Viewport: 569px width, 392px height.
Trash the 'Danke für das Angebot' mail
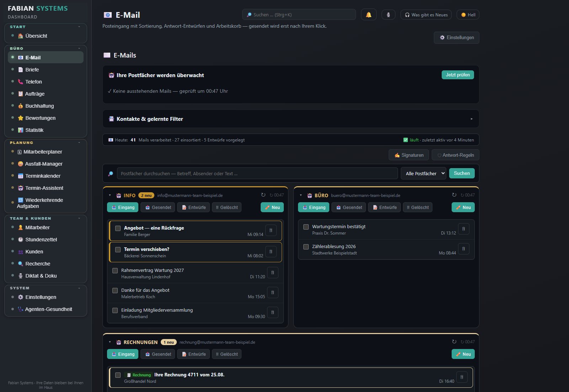click(272, 292)
